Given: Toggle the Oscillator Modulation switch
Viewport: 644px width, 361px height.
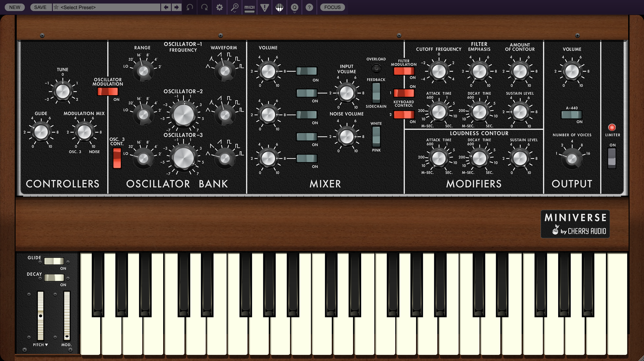Looking at the screenshot, I should click(x=108, y=91).
